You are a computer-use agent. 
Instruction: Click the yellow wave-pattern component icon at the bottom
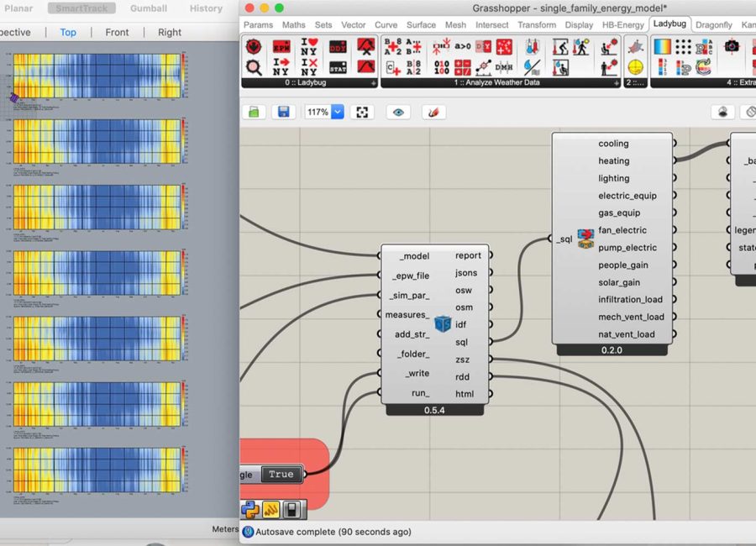(271, 509)
